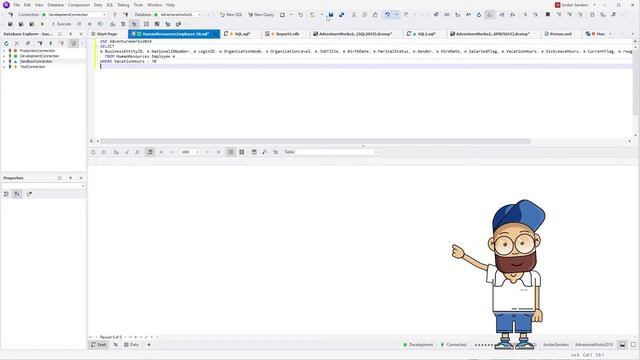Click the Alphabetical properties sort icon
This screenshot has height=360, width=640.
click(x=17, y=194)
